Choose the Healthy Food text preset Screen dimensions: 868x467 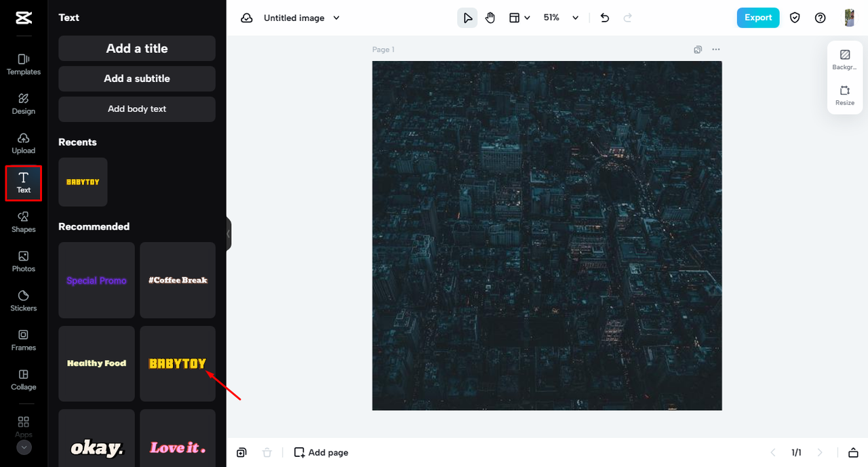[96, 364]
